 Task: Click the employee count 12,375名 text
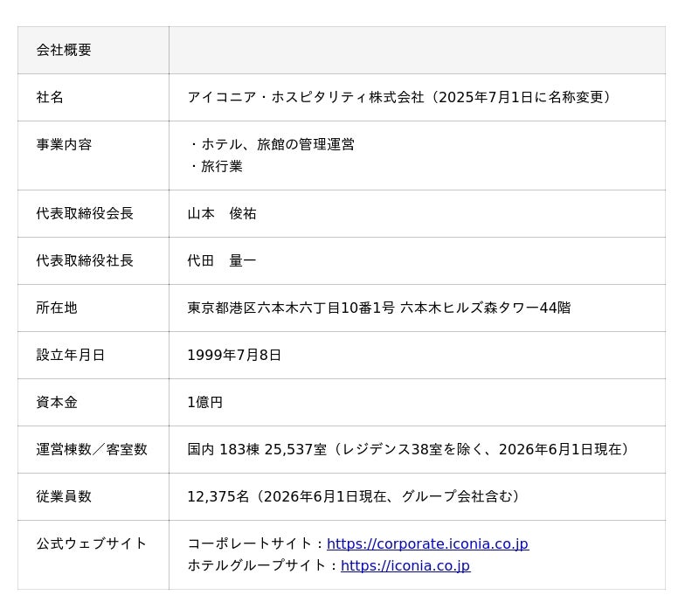click(218, 496)
